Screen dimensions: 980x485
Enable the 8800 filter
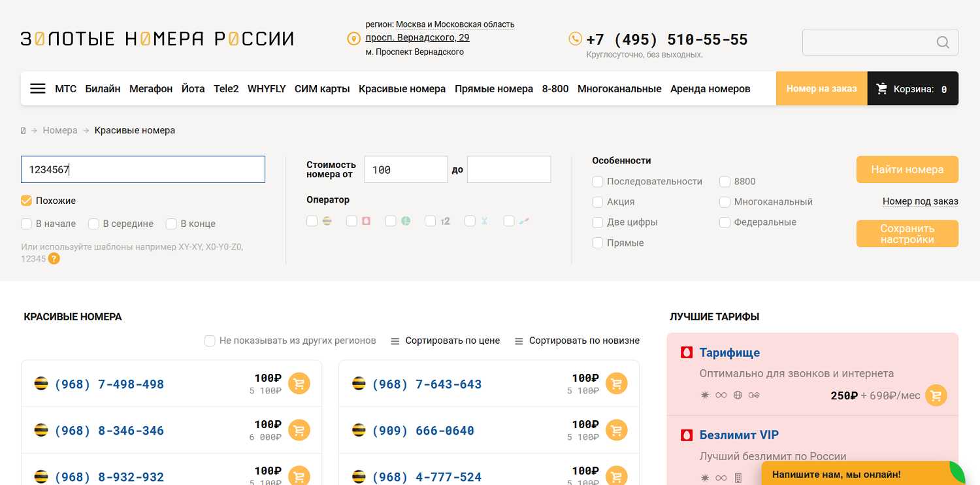point(725,182)
